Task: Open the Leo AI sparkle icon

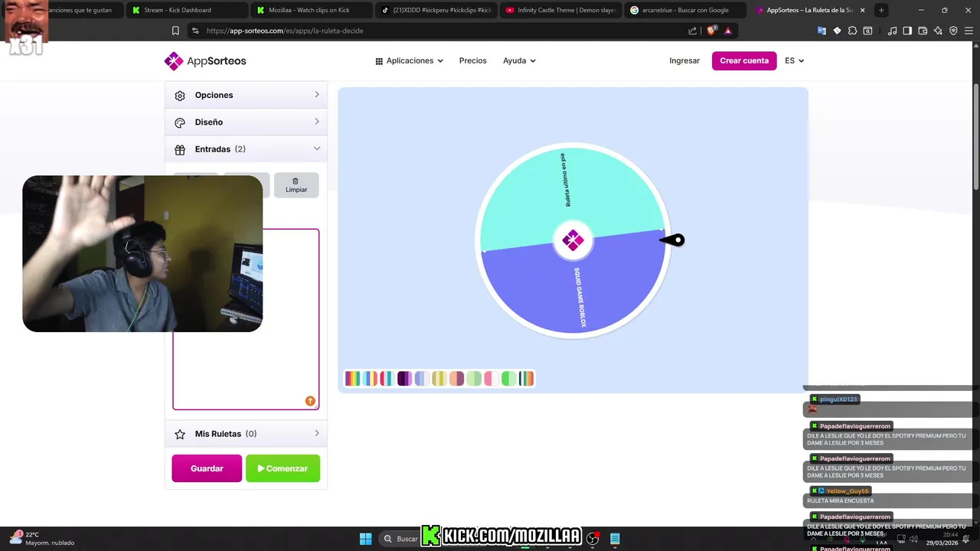Action: coord(938,31)
